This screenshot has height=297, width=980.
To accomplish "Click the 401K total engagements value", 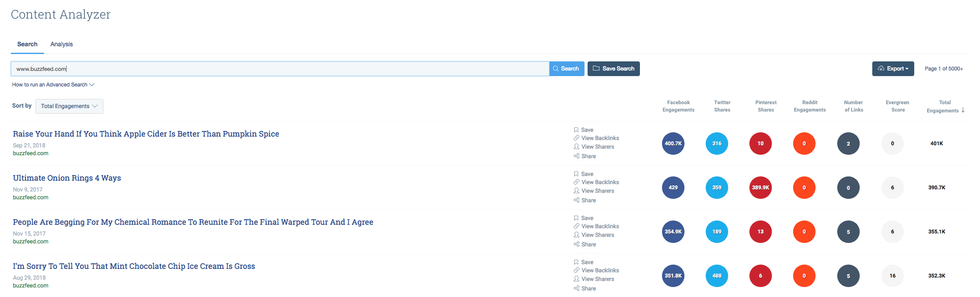I will click(x=937, y=144).
